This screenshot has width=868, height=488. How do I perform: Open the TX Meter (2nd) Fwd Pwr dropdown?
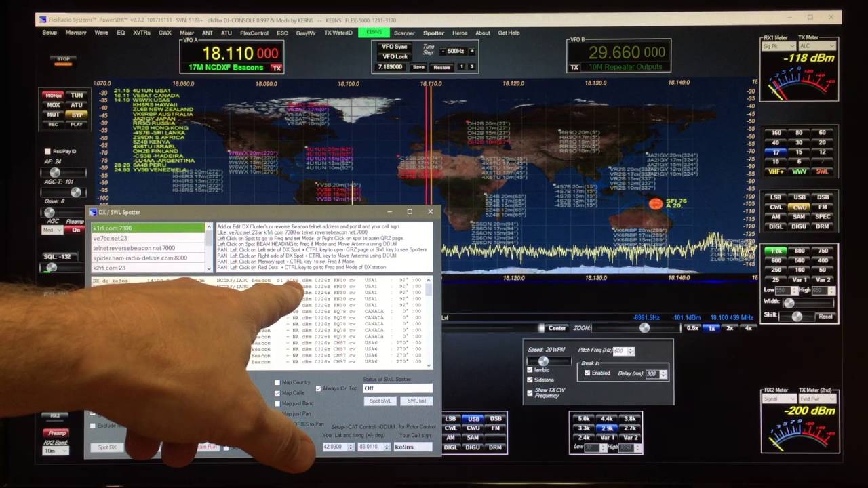(x=817, y=399)
